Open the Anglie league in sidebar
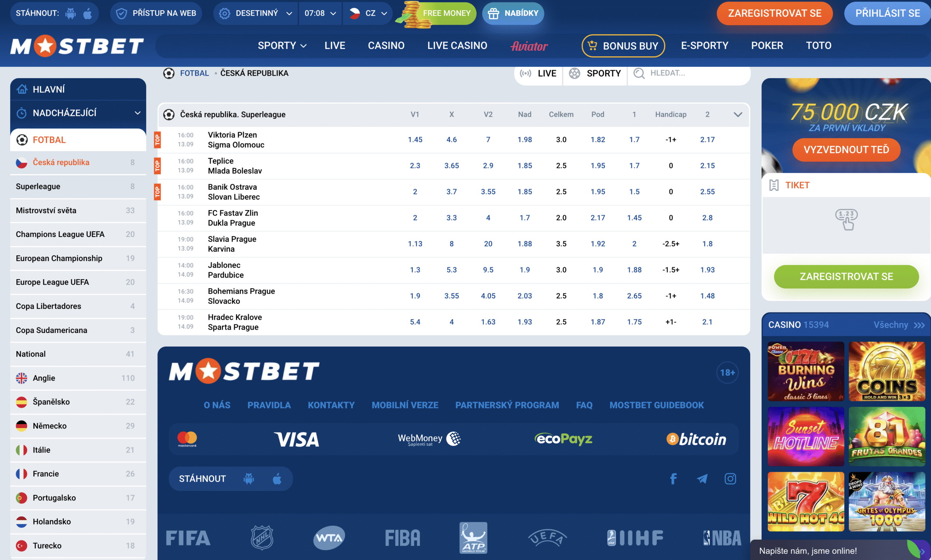This screenshot has width=931, height=560. 78,378
